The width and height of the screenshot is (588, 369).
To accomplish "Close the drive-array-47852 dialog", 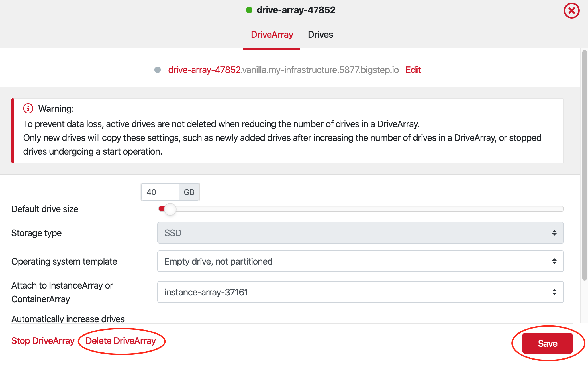I will pyautogui.click(x=571, y=11).
